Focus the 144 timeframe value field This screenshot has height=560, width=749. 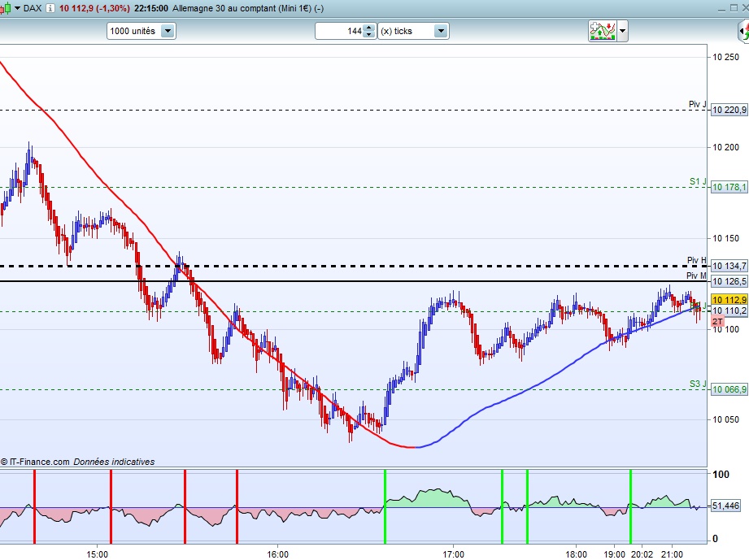pos(340,31)
